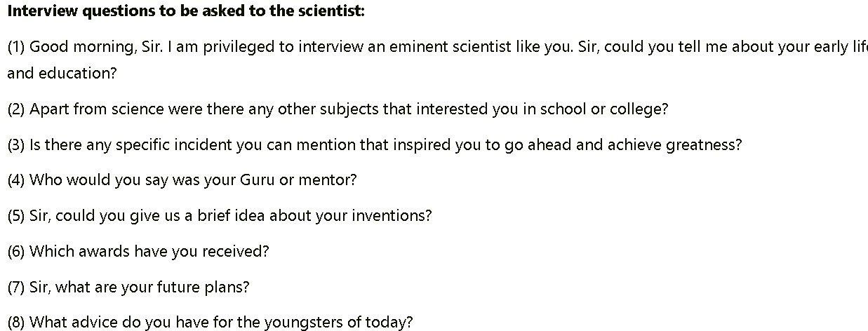Click the words 'achieve greatness?'

(x=674, y=145)
